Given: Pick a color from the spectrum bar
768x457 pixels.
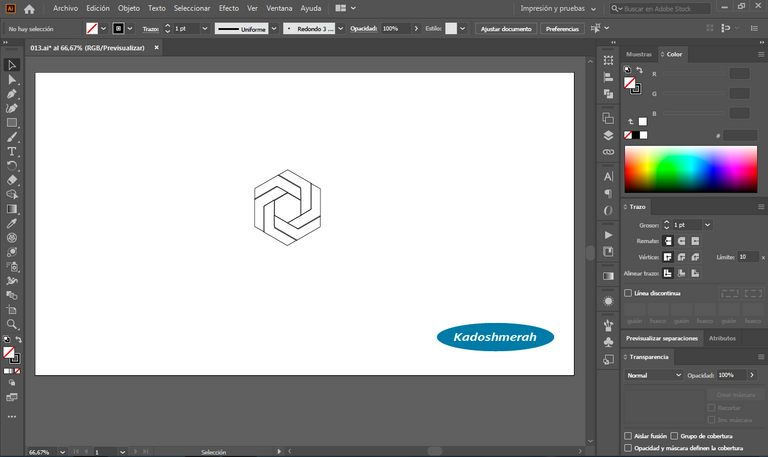Looking at the screenshot, I should pos(691,169).
